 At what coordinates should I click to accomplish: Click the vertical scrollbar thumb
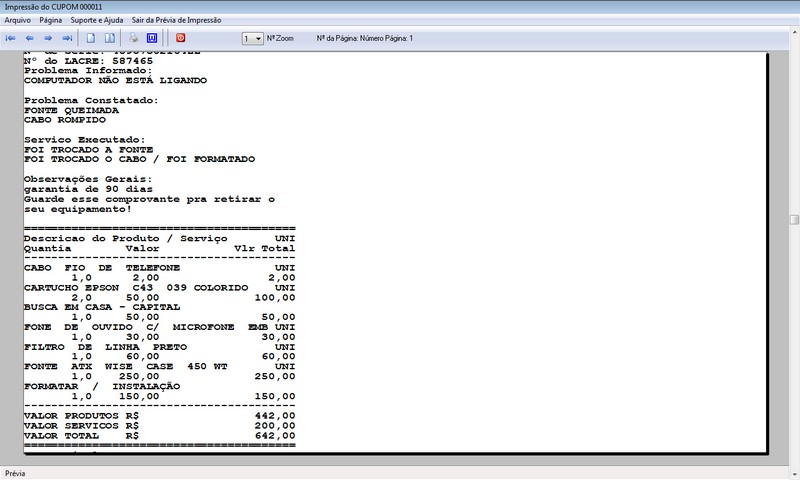(x=794, y=219)
